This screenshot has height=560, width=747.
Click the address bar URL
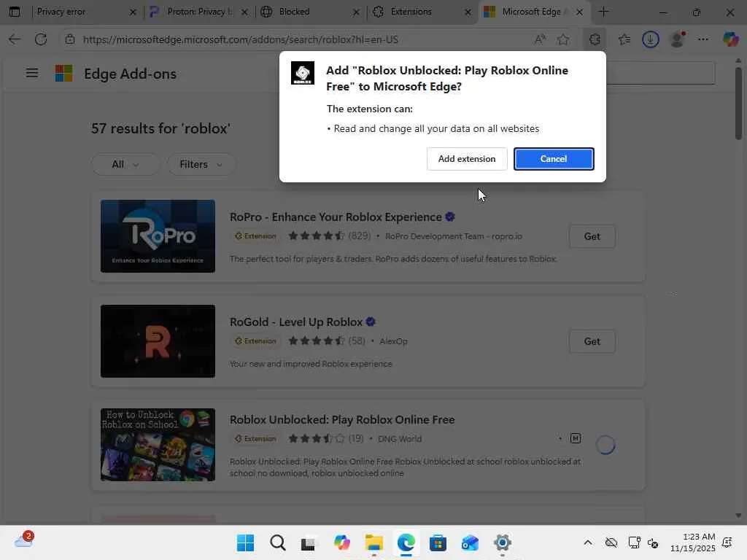click(241, 39)
